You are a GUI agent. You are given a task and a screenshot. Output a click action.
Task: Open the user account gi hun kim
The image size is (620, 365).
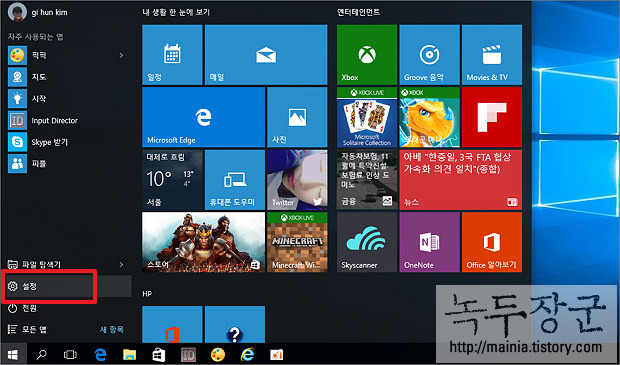(x=38, y=12)
